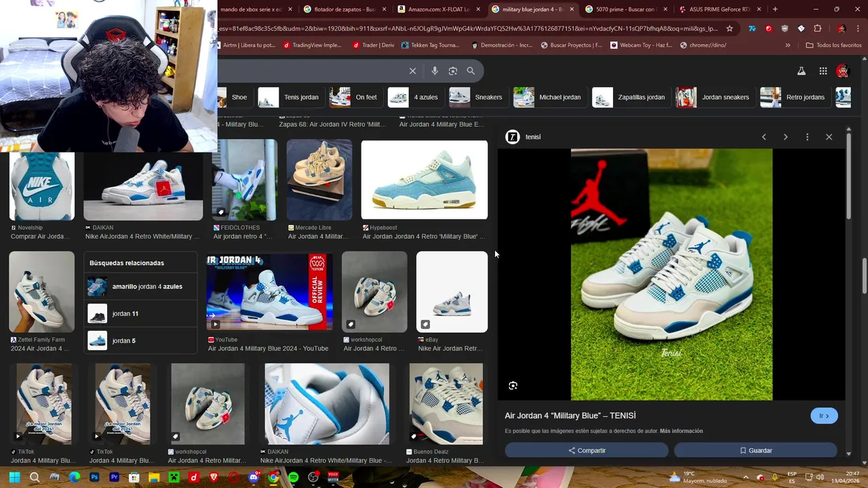This screenshot has width=868, height=488.
Task: Bookmark this page with the star icon
Action: [730, 28]
